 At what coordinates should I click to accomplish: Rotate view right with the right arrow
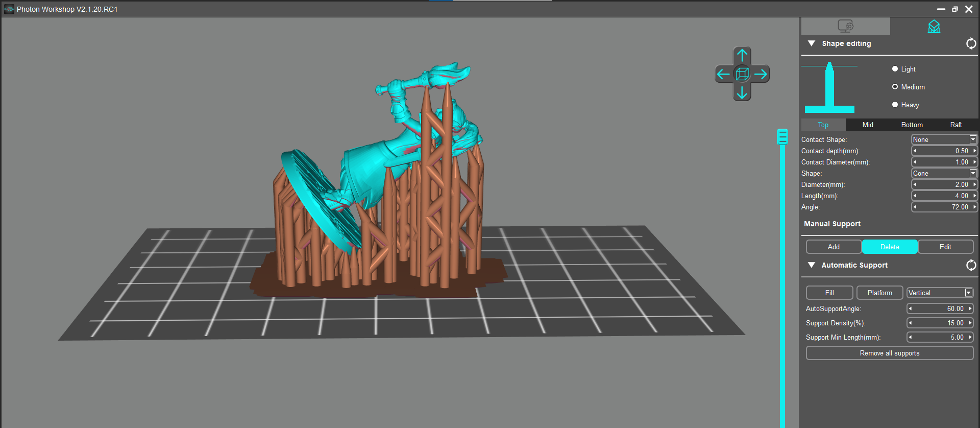point(761,75)
